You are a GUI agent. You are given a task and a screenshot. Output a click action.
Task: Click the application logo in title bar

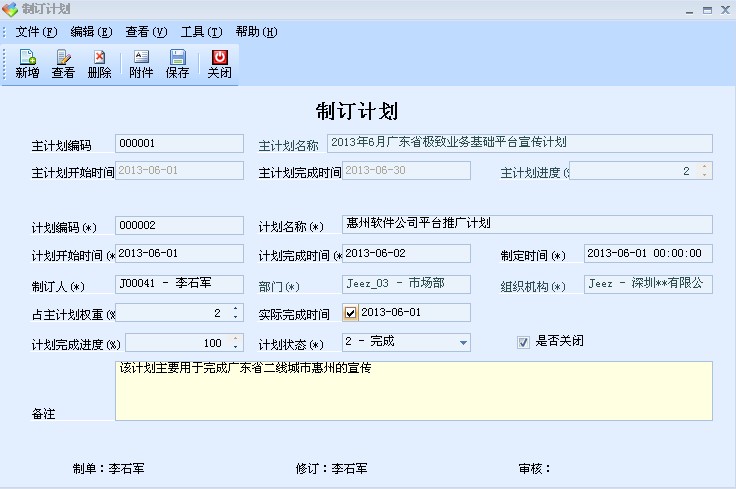point(10,9)
